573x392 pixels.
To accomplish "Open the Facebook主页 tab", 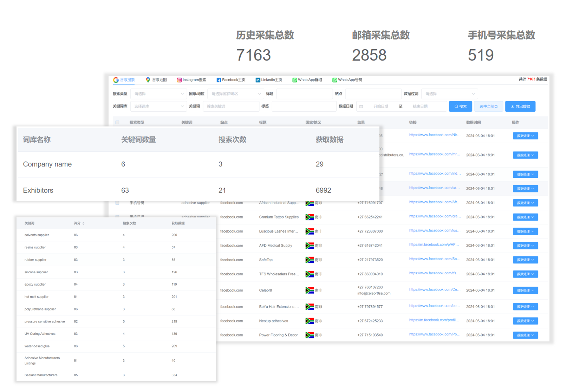I will click(231, 80).
